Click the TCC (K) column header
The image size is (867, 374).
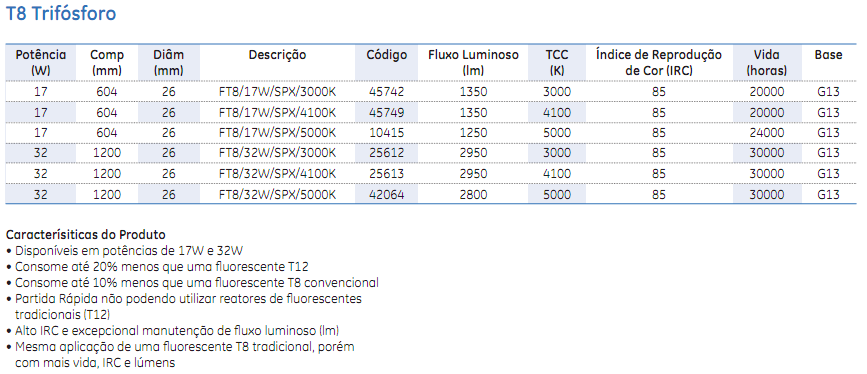pyautogui.click(x=557, y=63)
